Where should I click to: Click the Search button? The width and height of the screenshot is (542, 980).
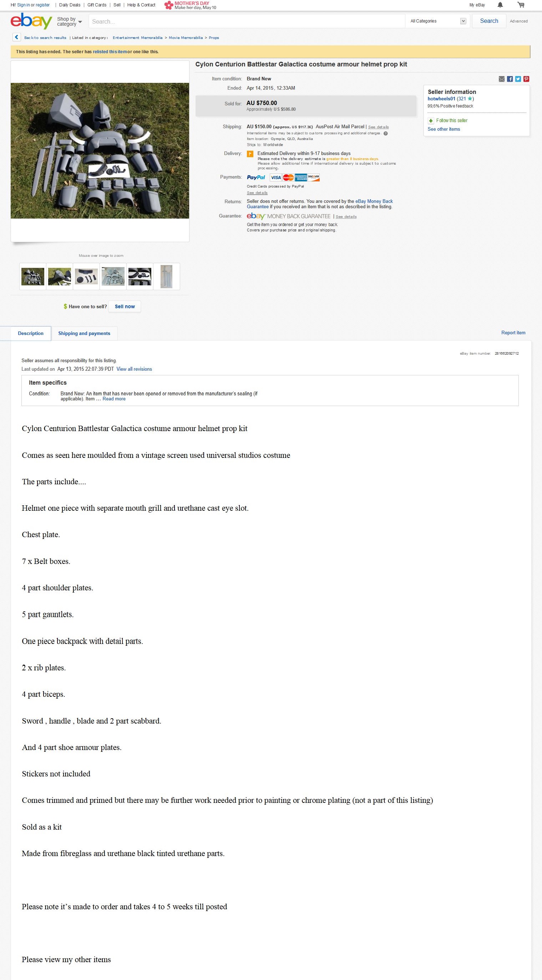(x=489, y=21)
